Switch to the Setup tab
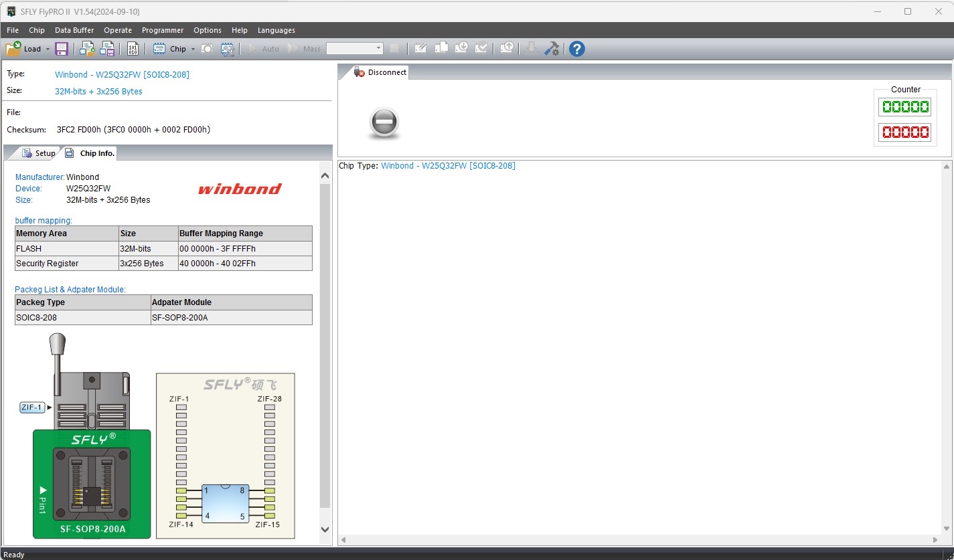The width and height of the screenshot is (954, 560). (39, 153)
